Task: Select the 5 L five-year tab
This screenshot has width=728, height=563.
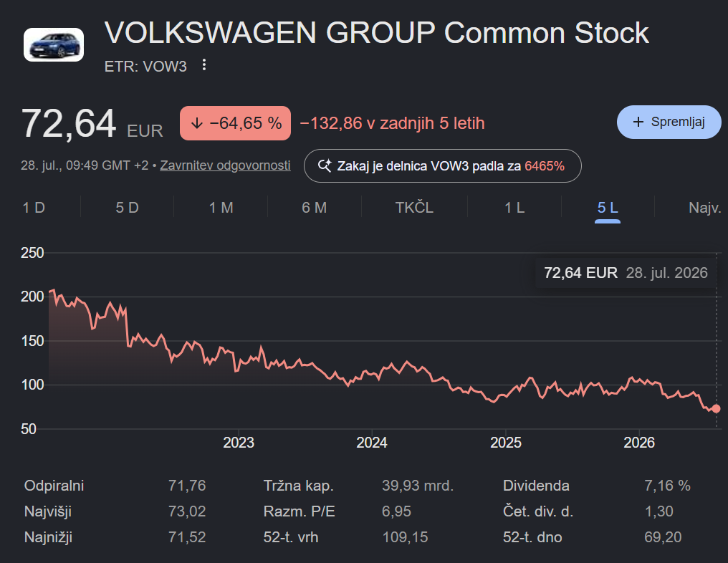Action: point(608,208)
